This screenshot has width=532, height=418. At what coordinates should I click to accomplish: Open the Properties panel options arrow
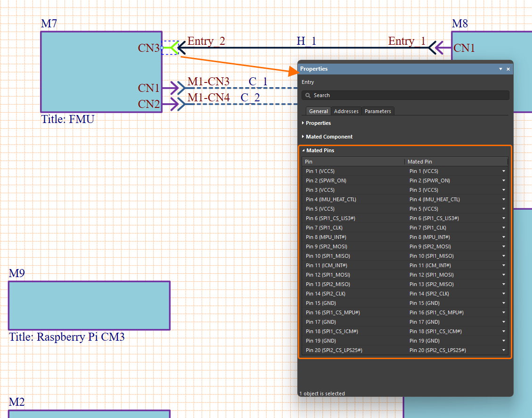click(x=500, y=69)
